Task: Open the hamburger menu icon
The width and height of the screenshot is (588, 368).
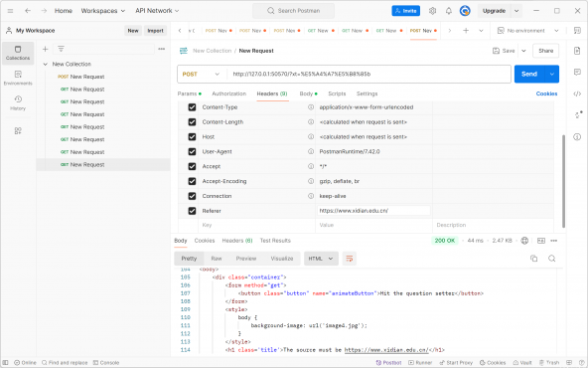Action: click(10, 11)
